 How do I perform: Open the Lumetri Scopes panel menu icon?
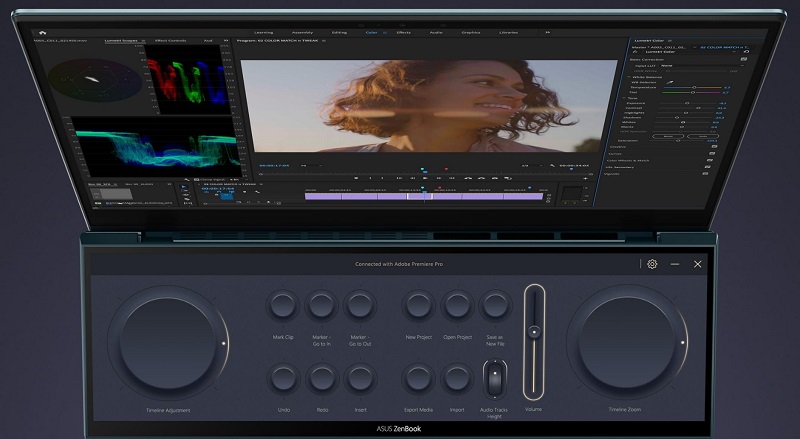[143, 41]
